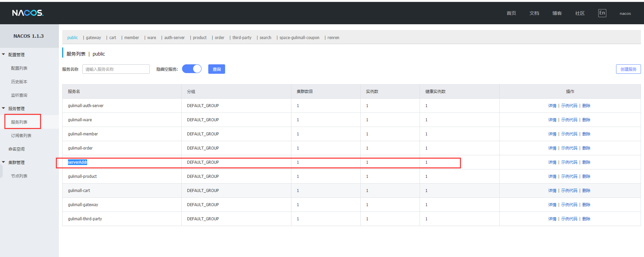Screen dimensions: 644x257
Task: Click 删除 for gulimall-auth-server
Action: [x=586, y=106]
